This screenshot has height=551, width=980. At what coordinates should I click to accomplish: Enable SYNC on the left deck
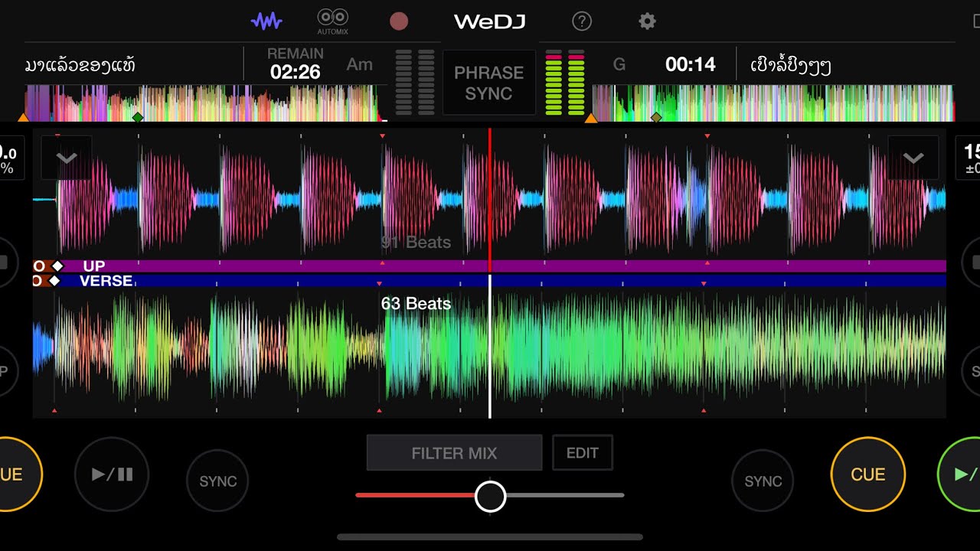[218, 481]
